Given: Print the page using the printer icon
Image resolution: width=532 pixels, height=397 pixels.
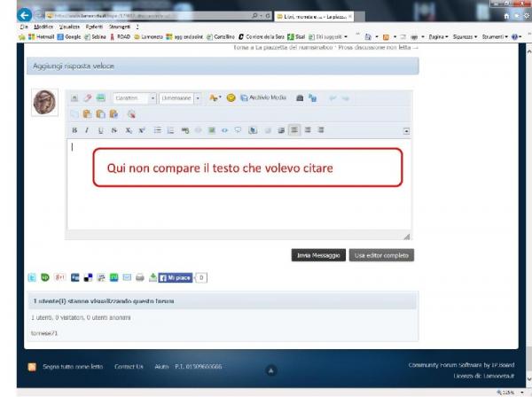Looking at the screenshot, I should point(140,277).
